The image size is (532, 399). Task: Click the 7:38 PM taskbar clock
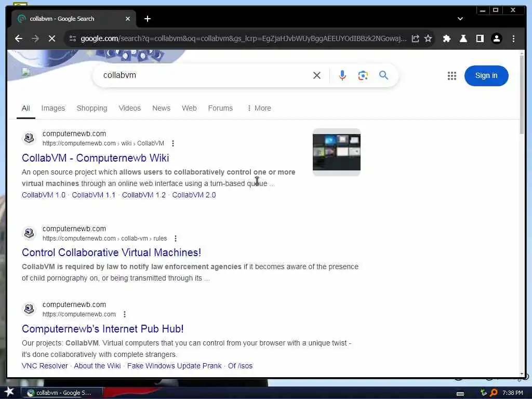512,393
